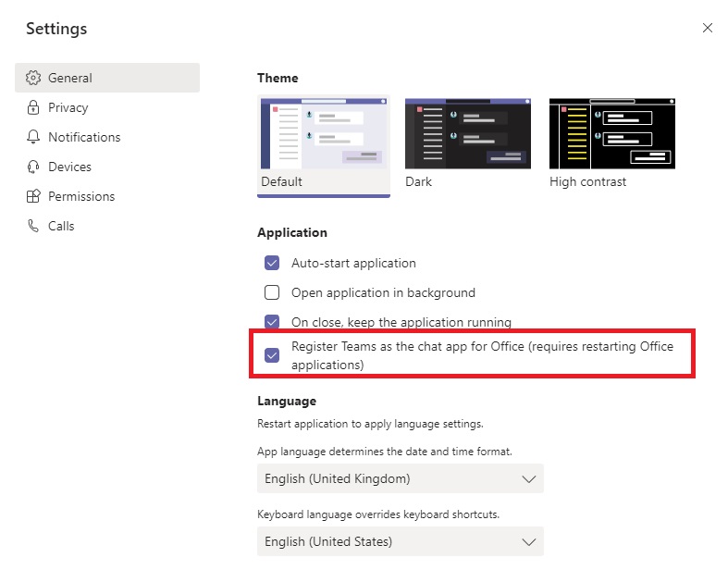
Task: Click the General gear icon
Action: (x=33, y=78)
